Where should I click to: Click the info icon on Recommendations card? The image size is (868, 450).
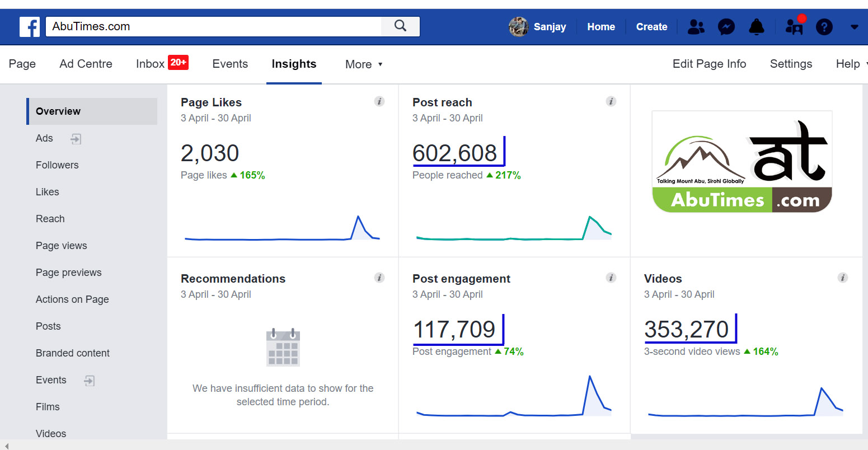379,278
